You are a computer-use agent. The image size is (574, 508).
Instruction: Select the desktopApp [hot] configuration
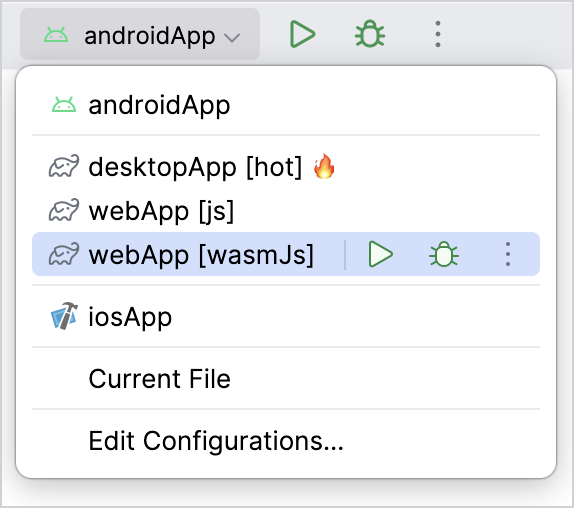[286, 167]
